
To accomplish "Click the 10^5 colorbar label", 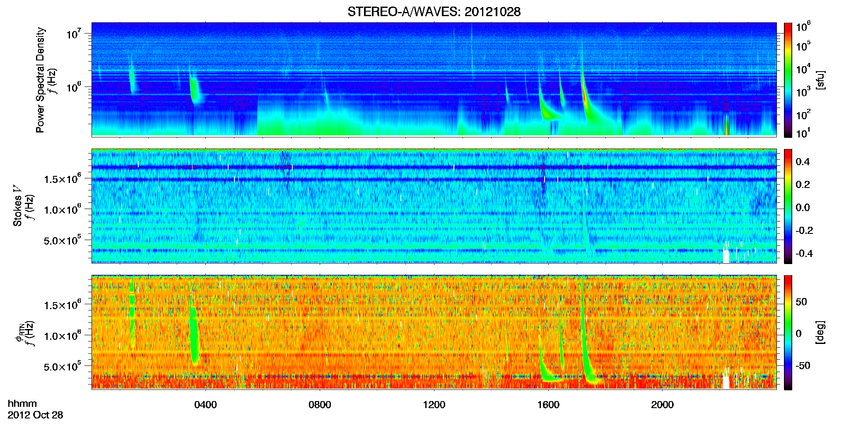I will click(x=803, y=46).
